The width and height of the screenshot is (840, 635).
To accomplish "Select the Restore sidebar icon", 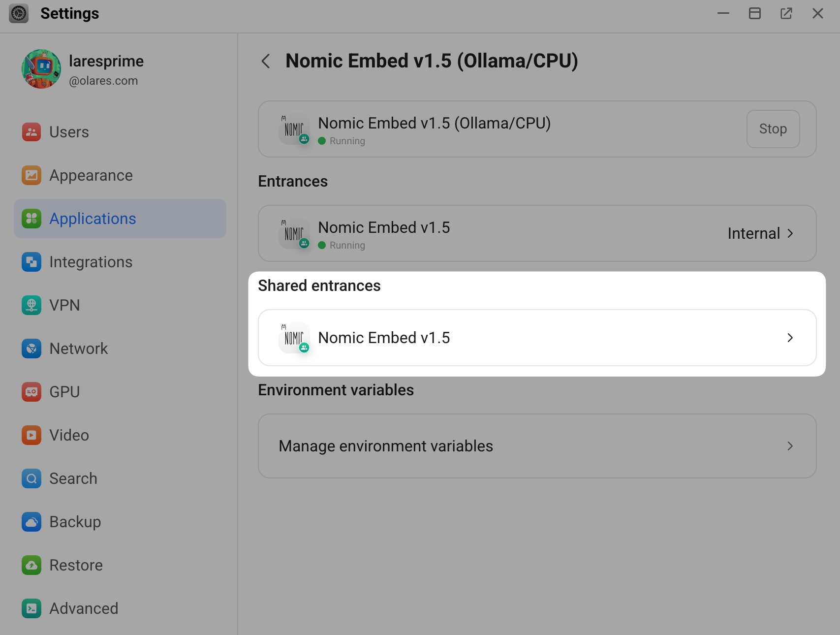I will point(31,565).
